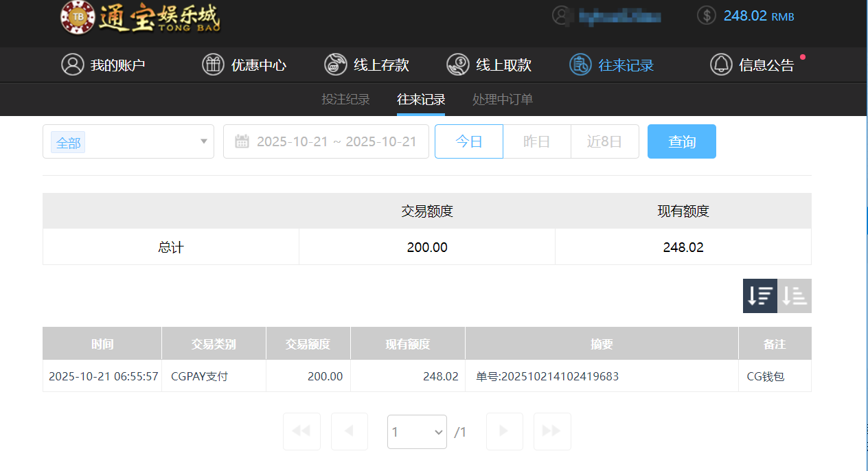
Task: Toggle descending sort order icon
Action: tap(759, 295)
